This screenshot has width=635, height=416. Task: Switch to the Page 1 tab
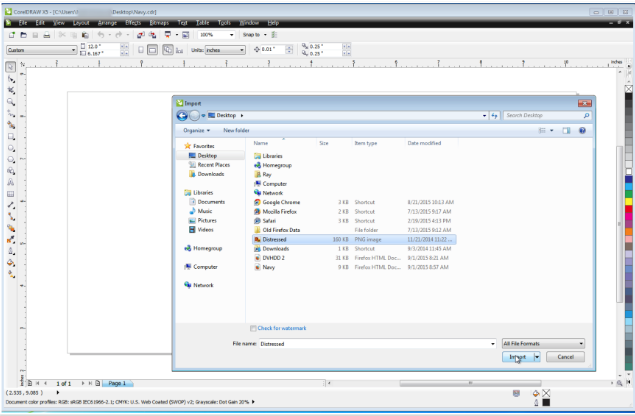116,383
